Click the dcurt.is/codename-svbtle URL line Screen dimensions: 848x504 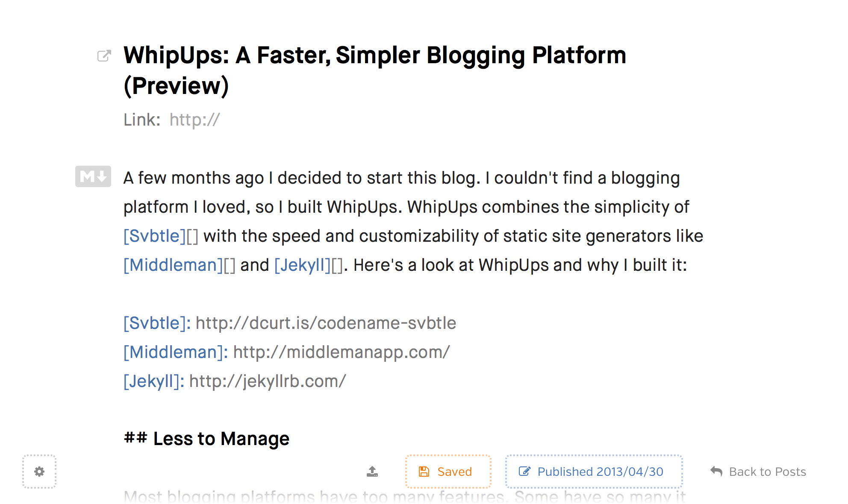[290, 323]
